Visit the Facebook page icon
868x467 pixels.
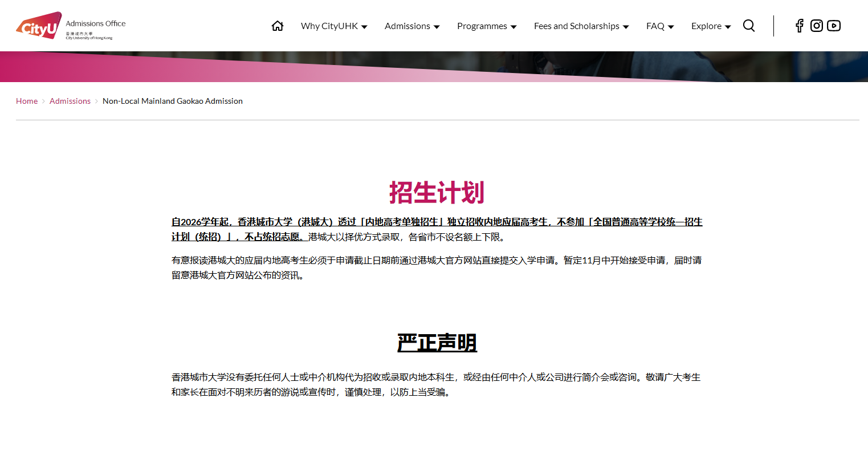799,26
